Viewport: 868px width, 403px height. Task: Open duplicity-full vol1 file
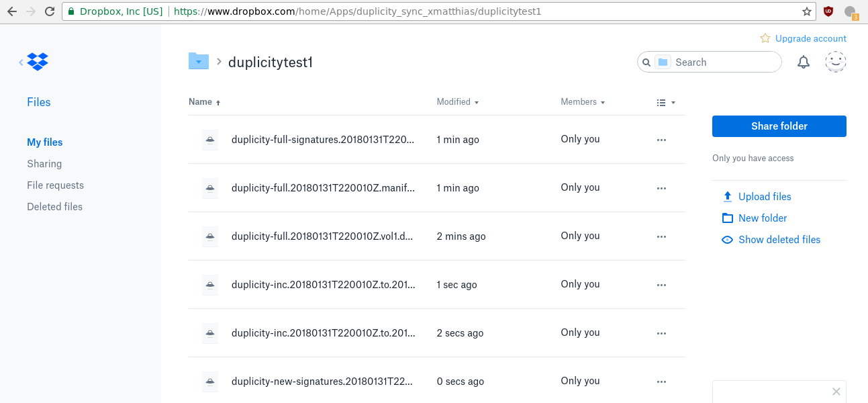(322, 236)
